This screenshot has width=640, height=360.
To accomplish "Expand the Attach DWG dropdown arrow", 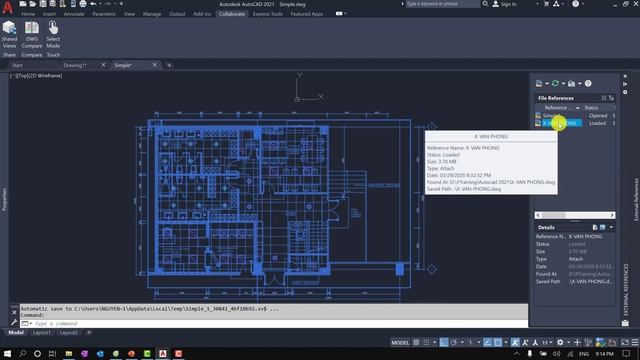I will [x=547, y=84].
